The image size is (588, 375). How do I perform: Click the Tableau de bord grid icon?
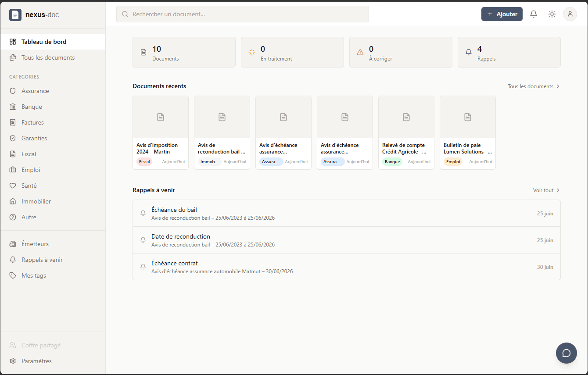[13, 42]
